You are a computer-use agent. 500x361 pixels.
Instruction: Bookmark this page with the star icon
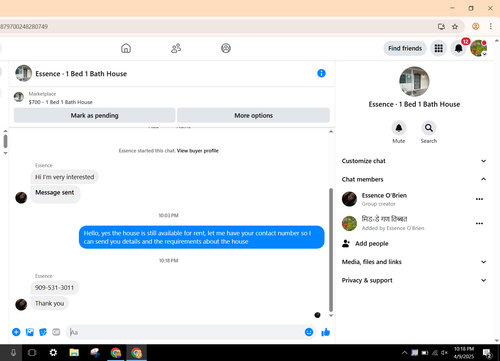coord(455,27)
